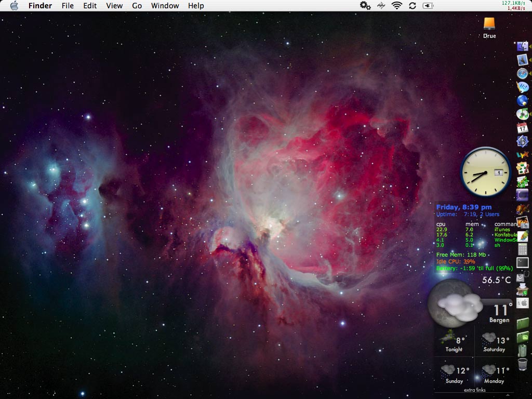Open the Adium chat app in the dock
The image size is (532, 399).
pos(523,87)
